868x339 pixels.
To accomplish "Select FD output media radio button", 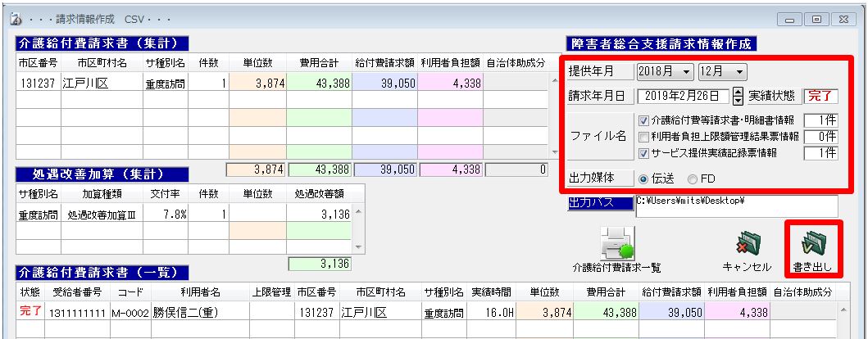I will click(x=693, y=178).
